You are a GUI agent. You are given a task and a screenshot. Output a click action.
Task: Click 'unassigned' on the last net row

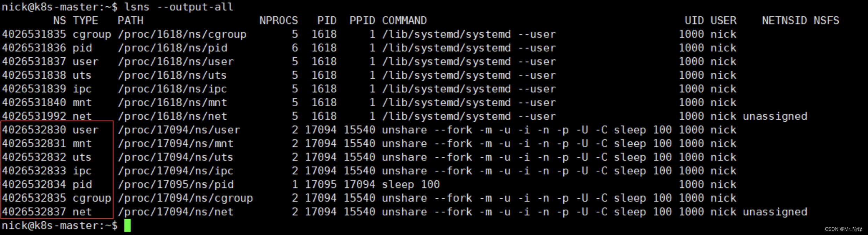[775, 212]
